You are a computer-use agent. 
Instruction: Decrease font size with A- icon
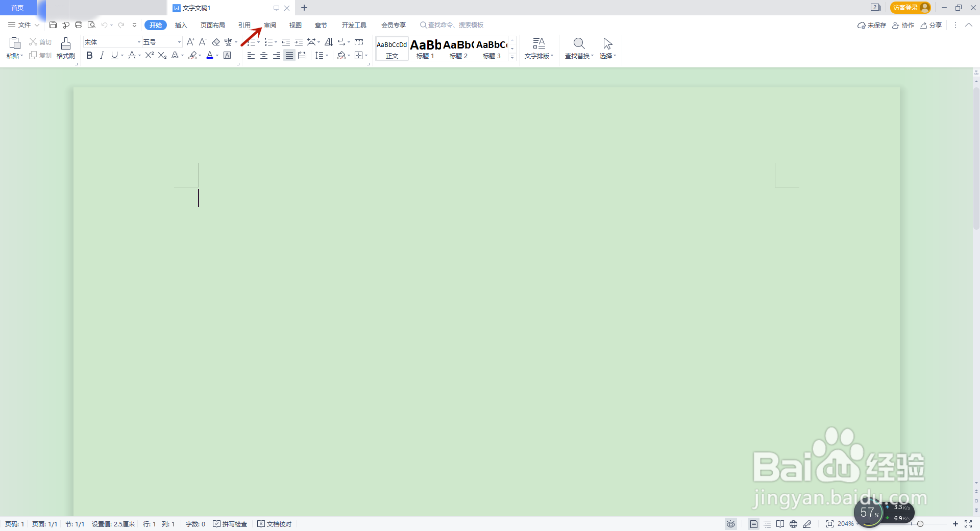pyautogui.click(x=203, y=42)
